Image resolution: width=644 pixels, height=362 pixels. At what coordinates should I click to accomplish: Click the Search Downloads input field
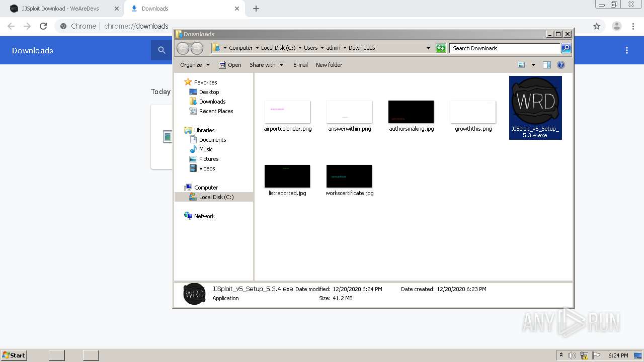tap(505, 48)
